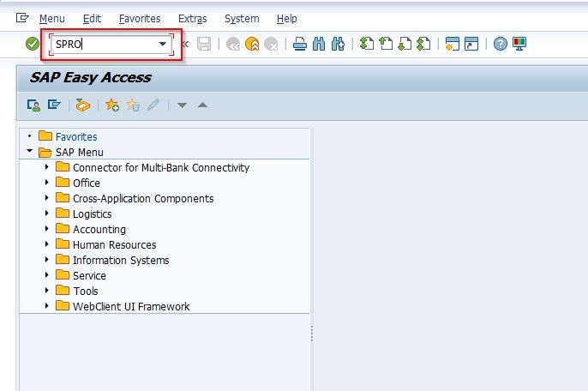Expand the Tools node
588x391 pixels.
coord(46,290)
